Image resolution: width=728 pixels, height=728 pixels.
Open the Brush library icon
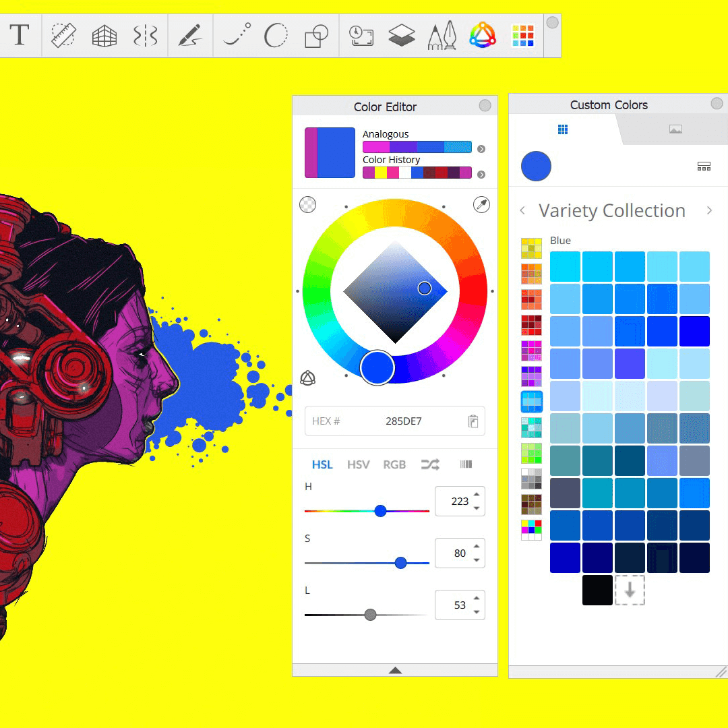point(442,35)
